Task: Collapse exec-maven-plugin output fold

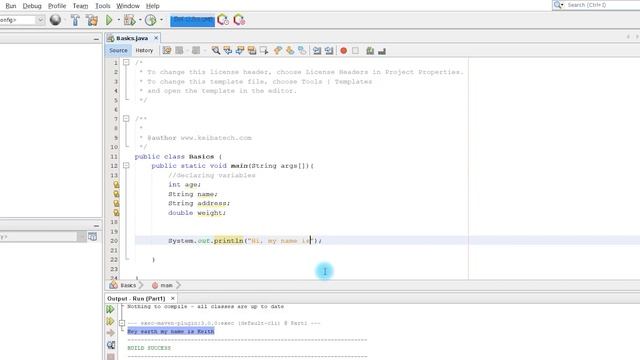Action: point(122,323)
